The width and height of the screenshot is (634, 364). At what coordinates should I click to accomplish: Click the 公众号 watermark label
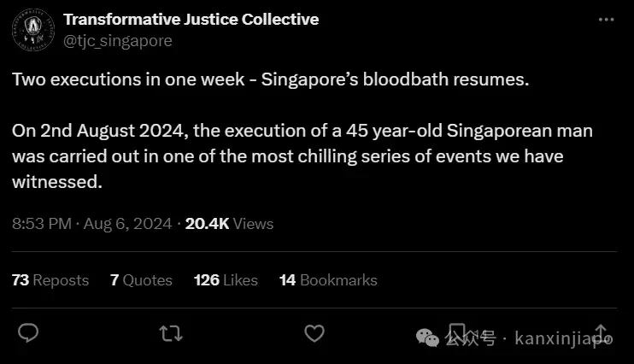471,338
